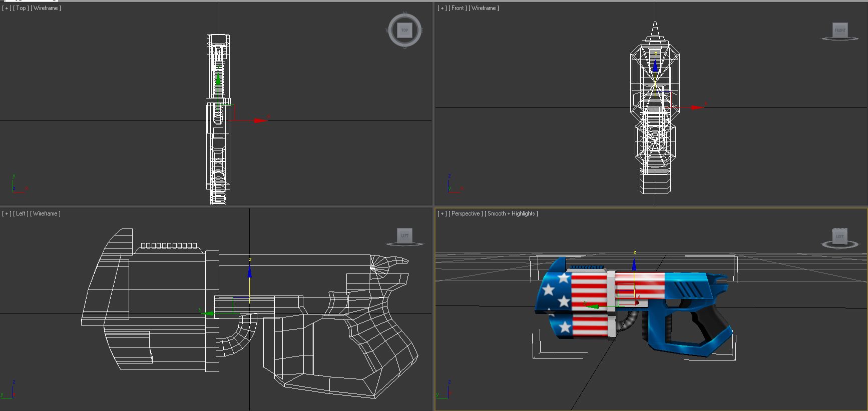Open Wireframe shading menu in Front viewport
Image resolution: width=868 pixels, height=411 pixels.
(484, 8)
